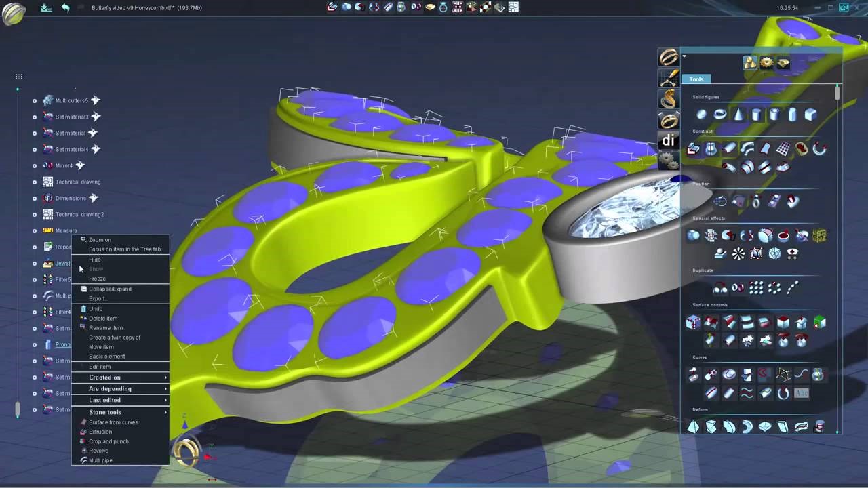Select the Cone tool in Solid figures
The height and width of the screenshot is (488, 868).
tap(738, 115)
